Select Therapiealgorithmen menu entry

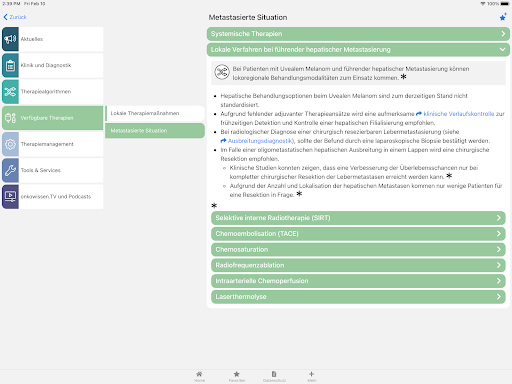click(x=53, y=92)
